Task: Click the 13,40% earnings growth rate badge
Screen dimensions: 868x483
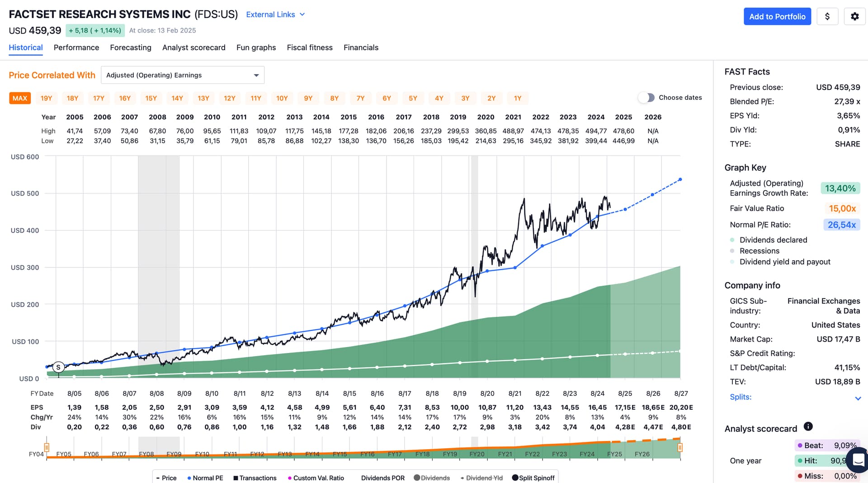Action: point(840,188)
